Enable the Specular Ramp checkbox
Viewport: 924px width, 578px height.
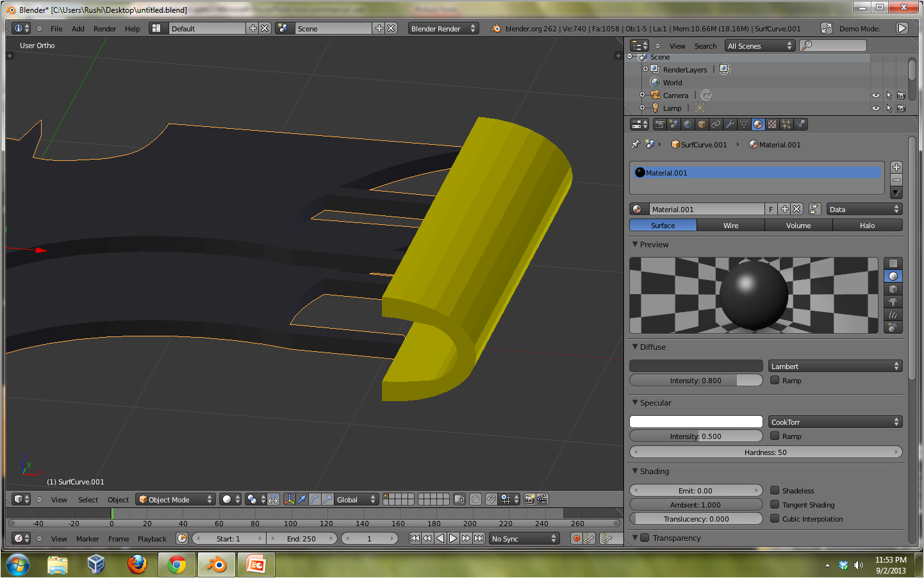775,436
